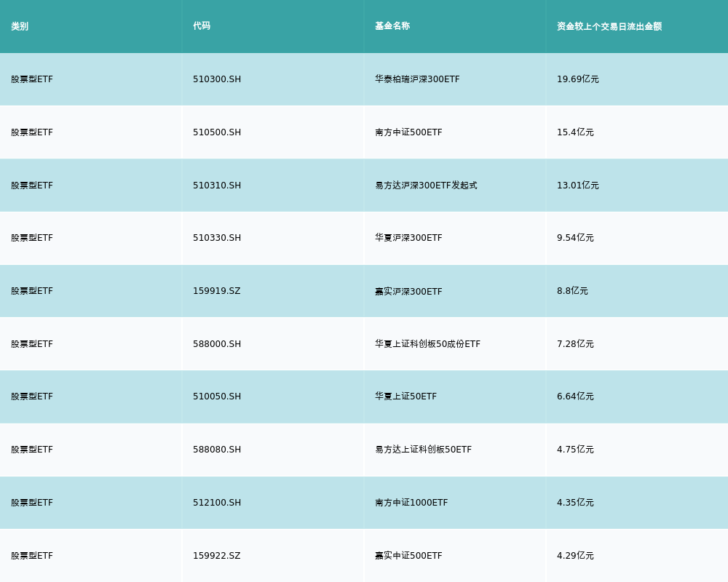
Task: Click the 嘉实沪深300ETF fund name
Action: pos(408,291)
